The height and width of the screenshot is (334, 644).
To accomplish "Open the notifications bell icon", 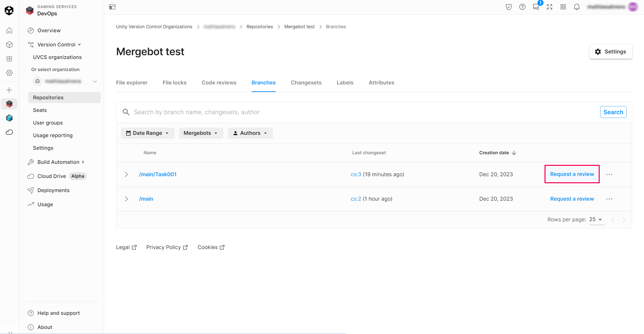I will [577, 7].
